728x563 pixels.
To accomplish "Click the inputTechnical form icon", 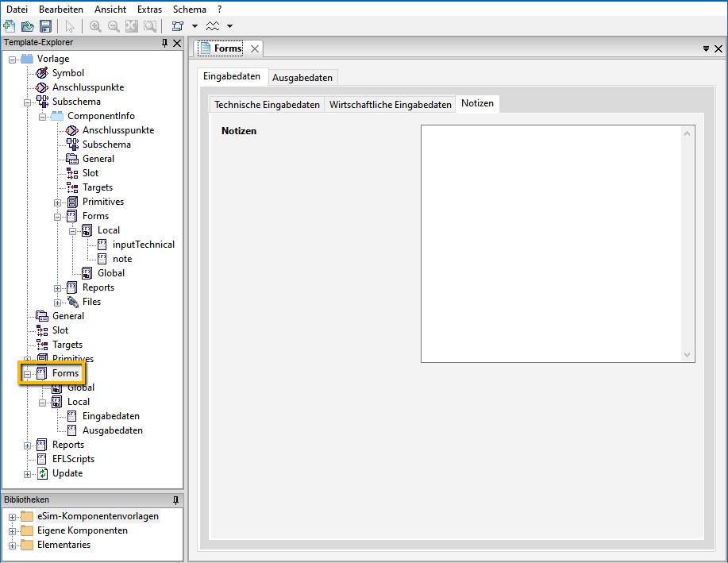I will tap(102, 245).
